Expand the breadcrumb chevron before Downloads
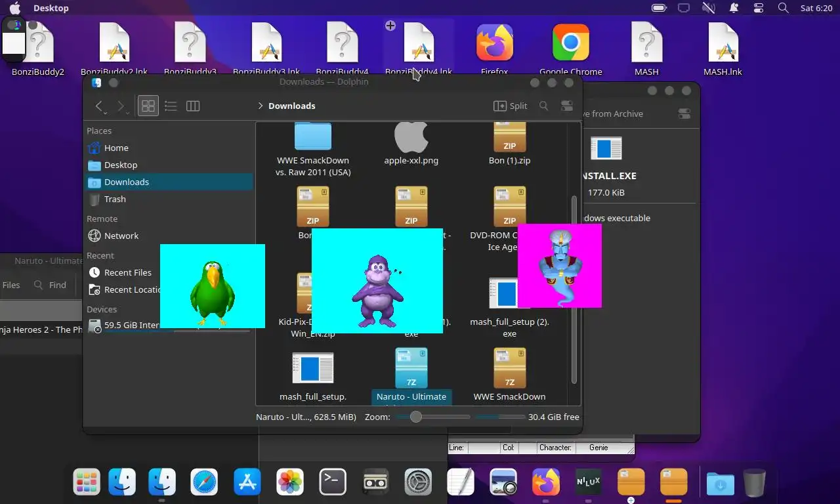Viewport: 840px width, 504px height. (261, 106)
